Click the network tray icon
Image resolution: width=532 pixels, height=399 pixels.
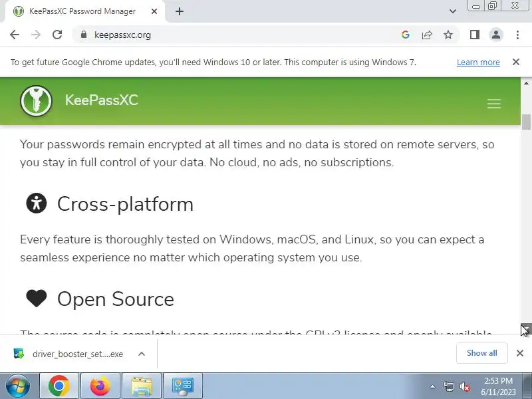point(448,386)
